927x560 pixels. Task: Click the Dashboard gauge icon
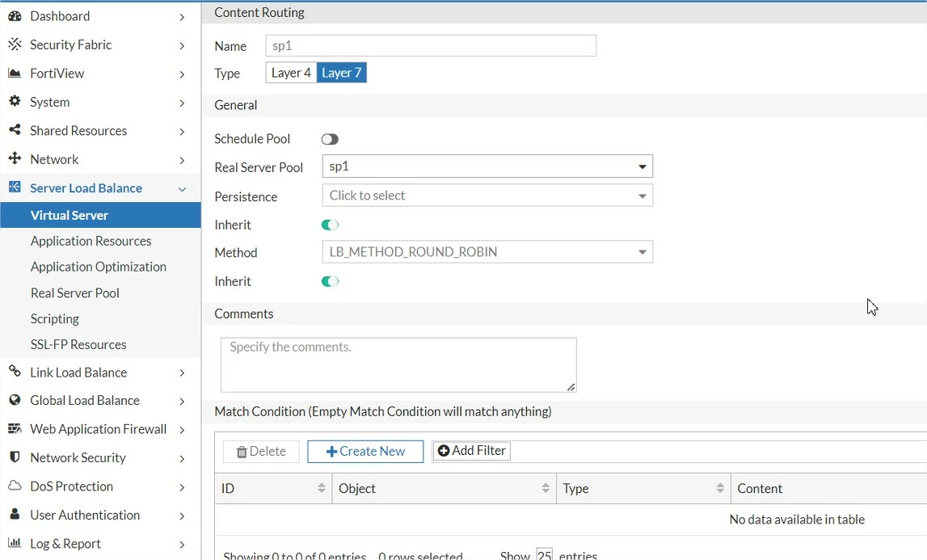click(x=15, y=16)
